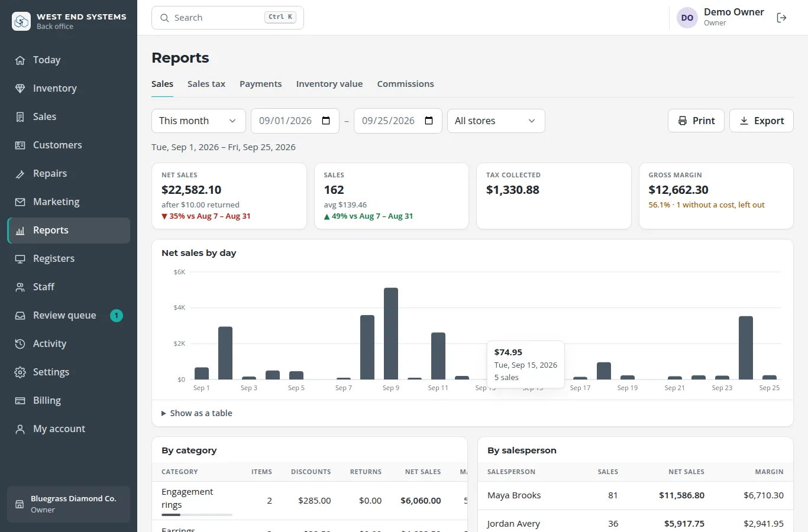Click the Sep 9 bar in chart
The image size is (808, 532).
pyautogui.click(x=391, y=333)
